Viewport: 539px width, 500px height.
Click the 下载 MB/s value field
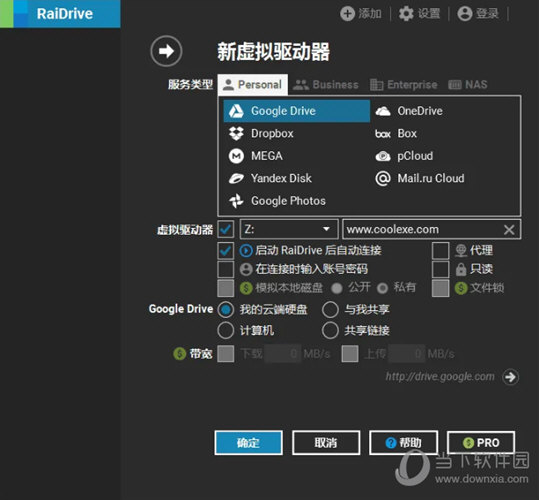click(283, 354)
